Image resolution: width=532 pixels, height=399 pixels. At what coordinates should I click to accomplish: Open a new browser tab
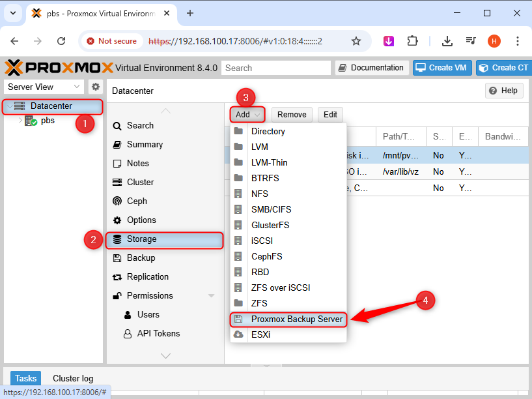pos(190,13)
